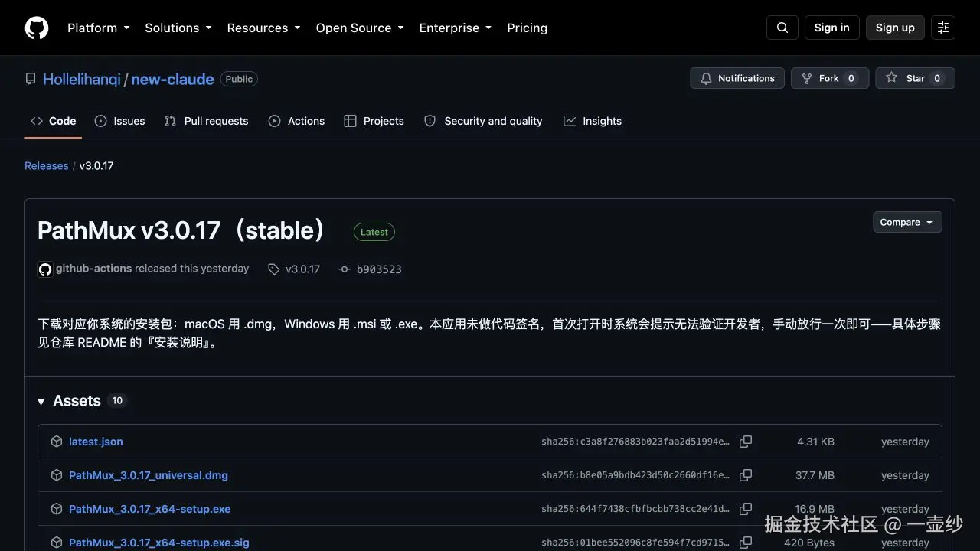
Task: Expand the Resources dropdown menu
Action: [x=263, y=28]
